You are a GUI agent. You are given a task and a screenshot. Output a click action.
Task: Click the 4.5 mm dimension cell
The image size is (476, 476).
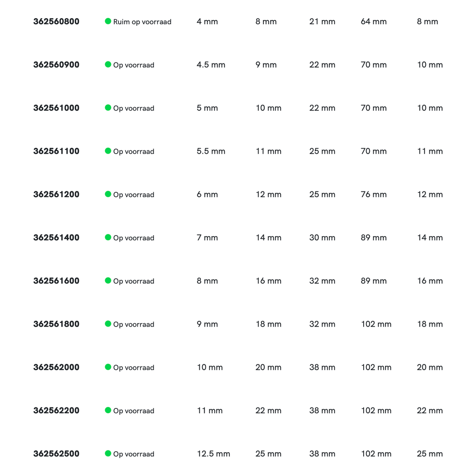[211, 65]
